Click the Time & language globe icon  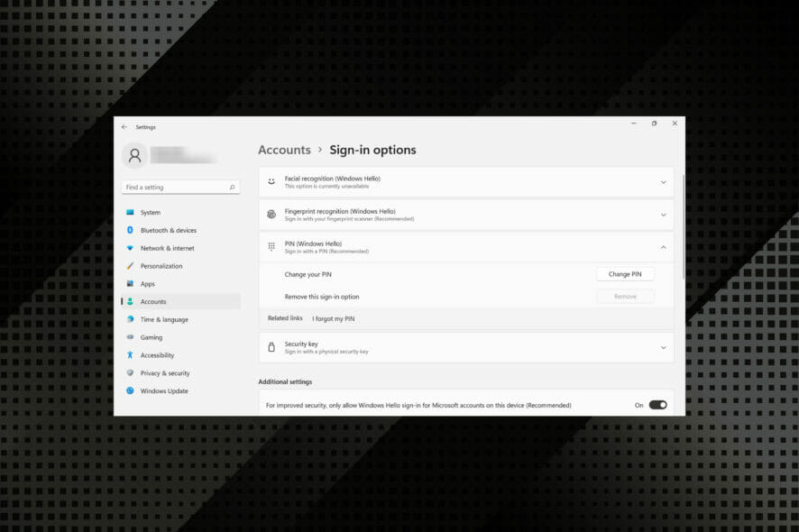(130, 319)
